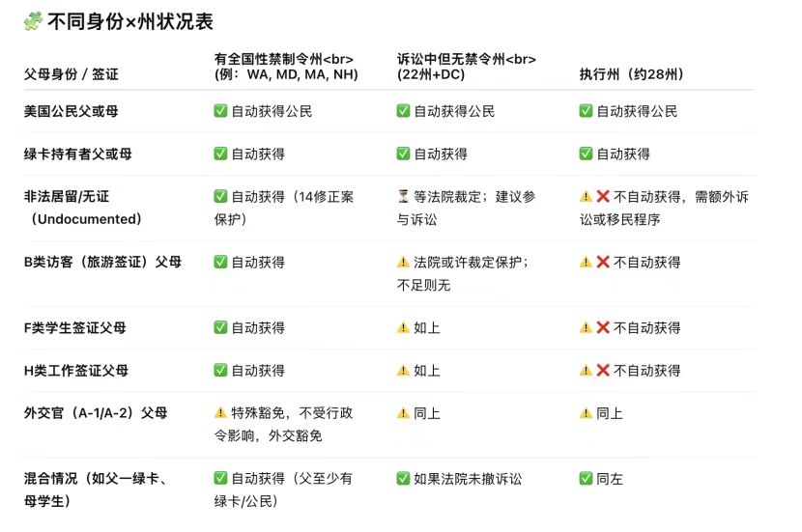Select the 绿卡持有者父或母 row label
This screenshot has height=532, width=802.
point(78,154)
